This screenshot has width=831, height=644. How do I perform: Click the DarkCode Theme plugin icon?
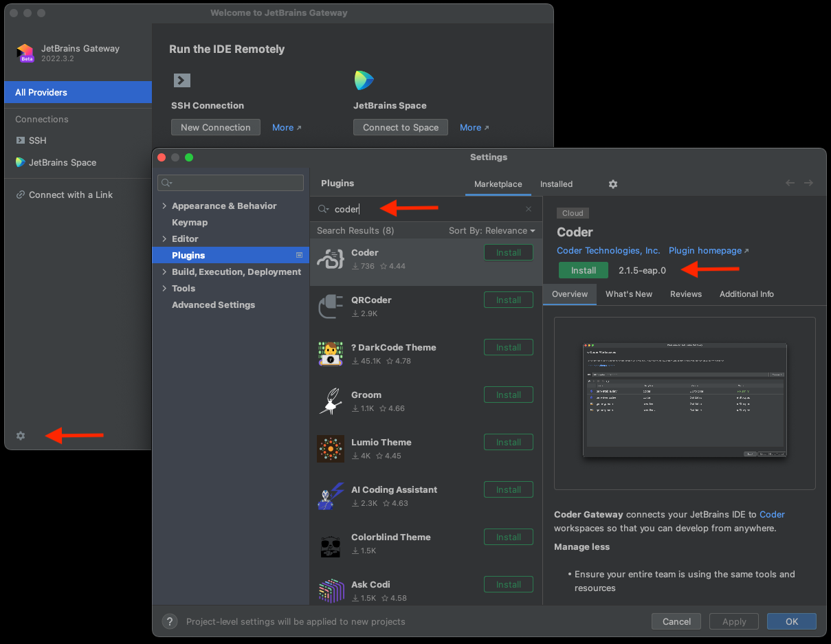tap(331, 354)
